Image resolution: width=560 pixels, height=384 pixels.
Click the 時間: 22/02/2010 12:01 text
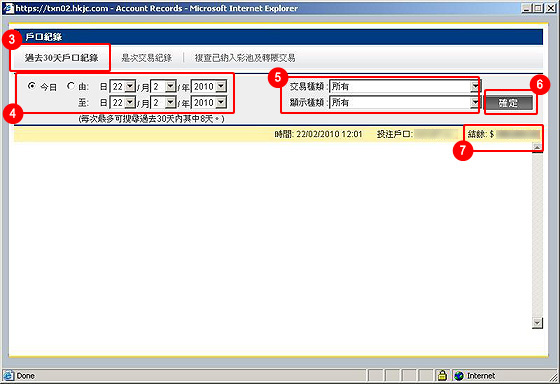[318, 134]
